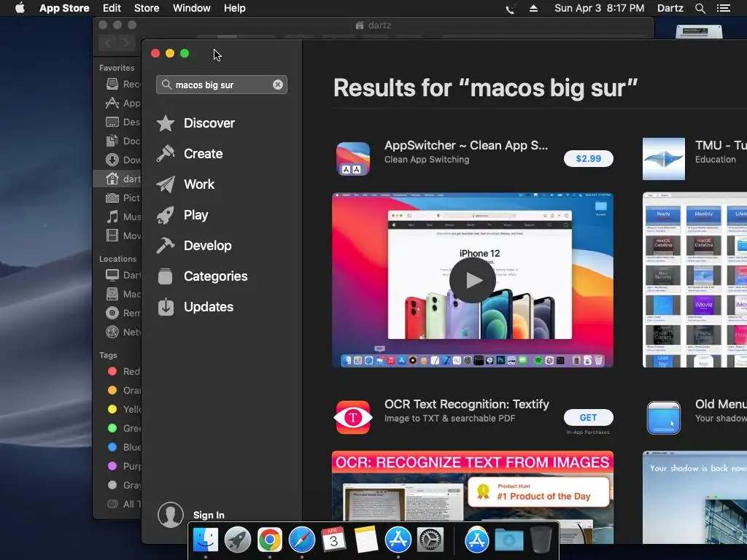Open the Edit menu

112,8
